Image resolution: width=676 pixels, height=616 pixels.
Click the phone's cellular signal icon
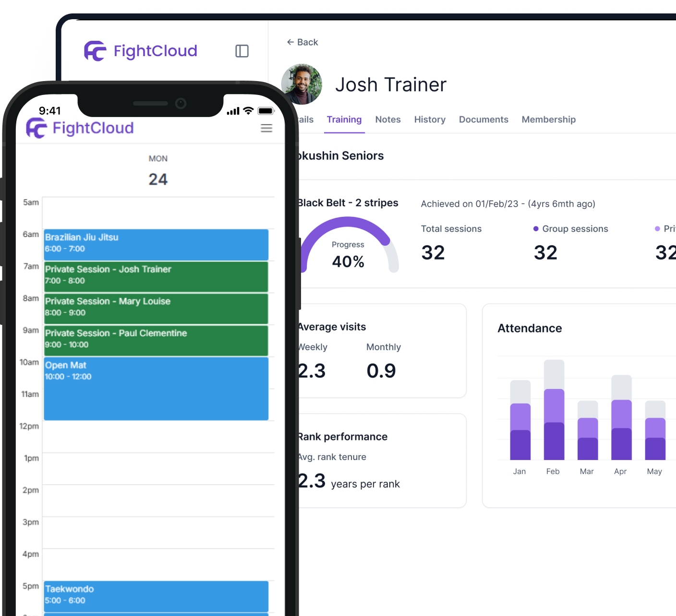point(233,111)
